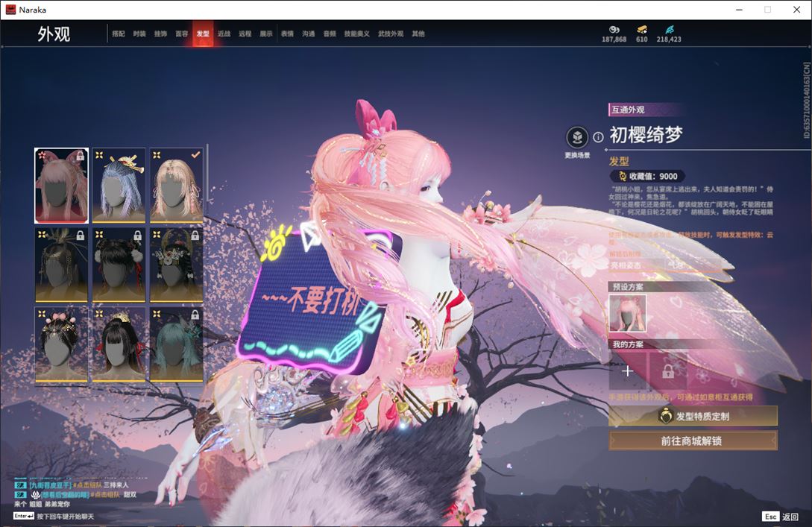The height and width of the screenshot is (527, 812).
Task: Switch to the 远程 ranged tab
Action: click(x=245, y=34)
